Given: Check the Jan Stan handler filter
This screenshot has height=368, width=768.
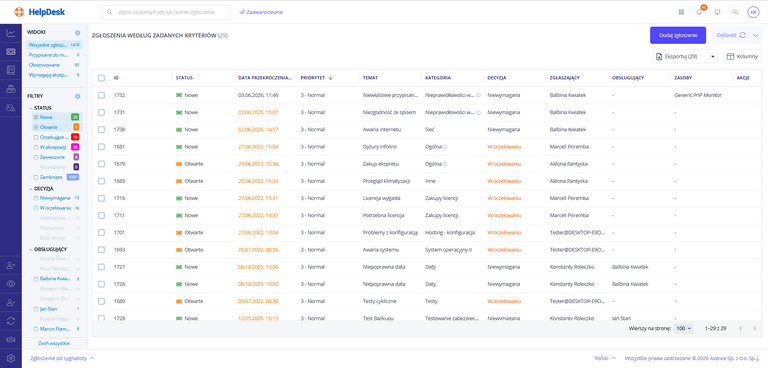Looking at the screenshot, I should coord(36,309).
